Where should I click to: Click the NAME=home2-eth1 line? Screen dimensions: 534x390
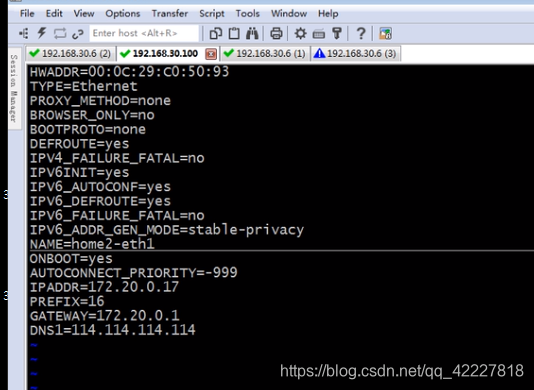[92, 244]
